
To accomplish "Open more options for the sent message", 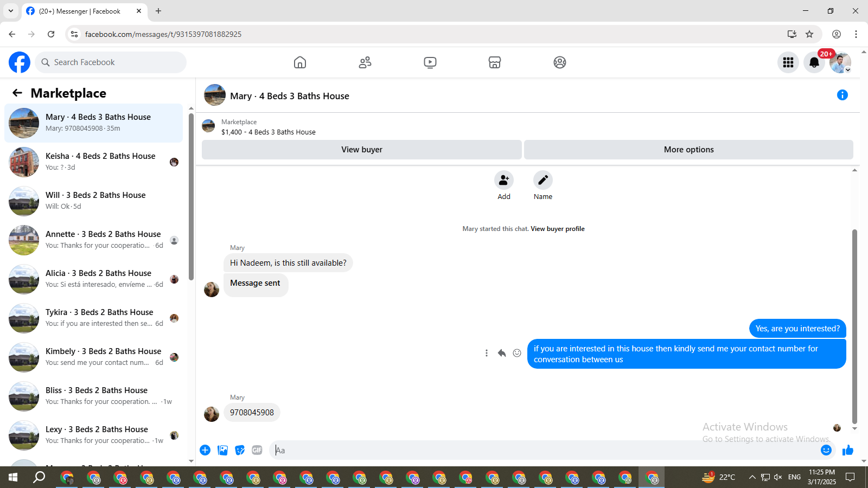I will pyautogui.click(x=487, y=353).
